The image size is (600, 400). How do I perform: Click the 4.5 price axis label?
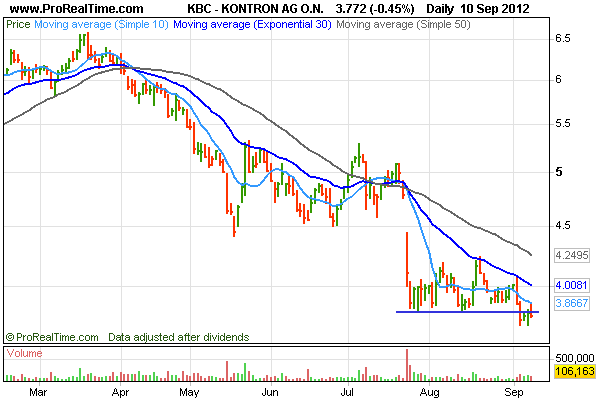pyautogui.click(x=562, y=225)
